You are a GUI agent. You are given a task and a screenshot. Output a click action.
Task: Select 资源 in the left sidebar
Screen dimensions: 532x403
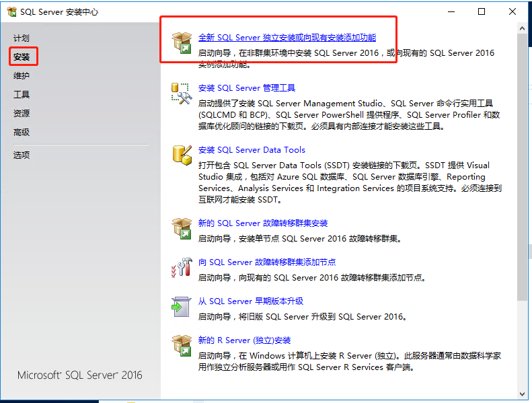tap(22, 113)
